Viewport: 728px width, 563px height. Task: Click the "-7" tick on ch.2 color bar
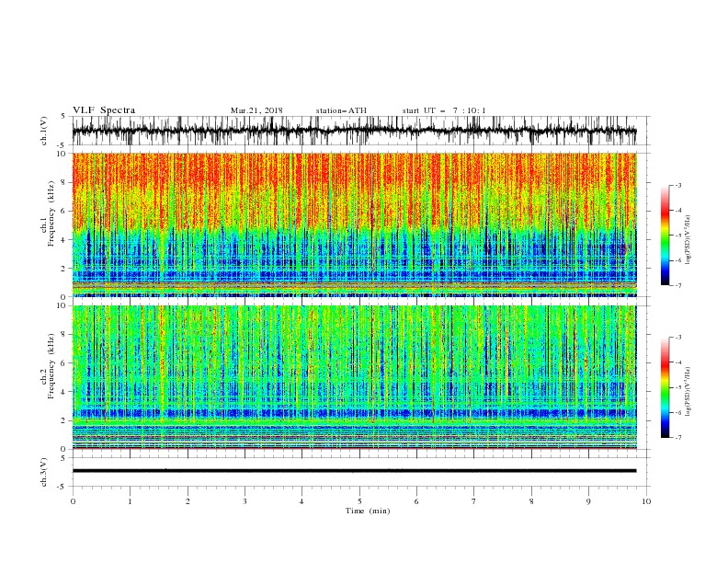pos(678,438)
